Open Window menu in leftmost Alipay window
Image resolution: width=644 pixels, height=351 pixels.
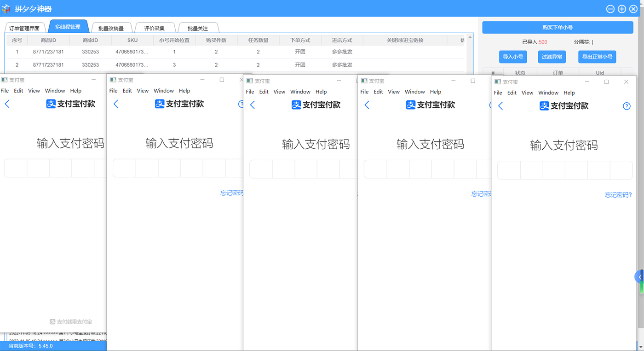[x=55, y=91]
